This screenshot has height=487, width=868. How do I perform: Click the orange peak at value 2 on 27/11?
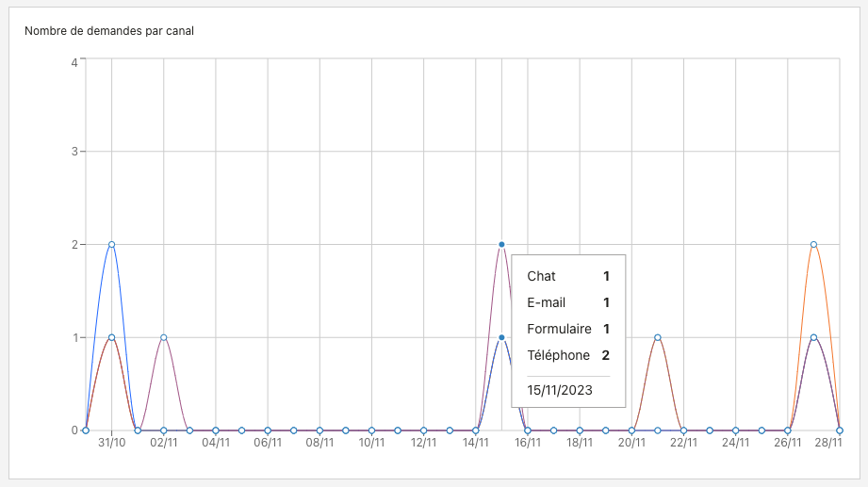pos(813,244)
